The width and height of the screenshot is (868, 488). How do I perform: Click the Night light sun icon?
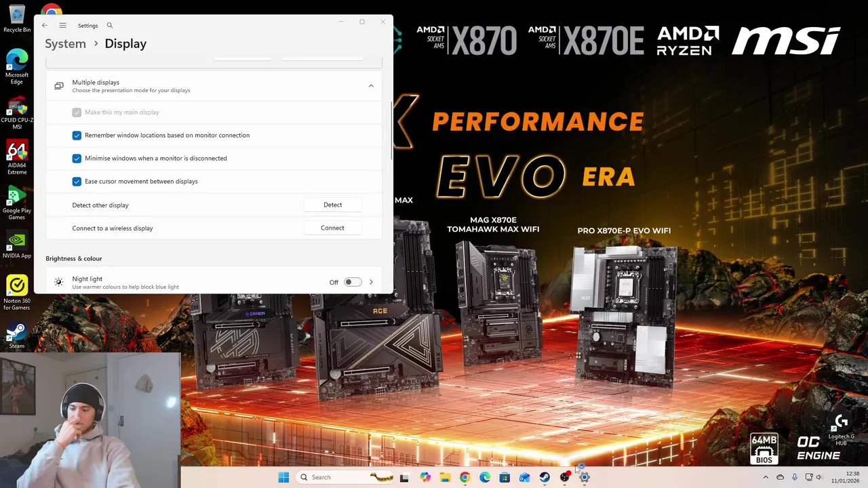58,282
